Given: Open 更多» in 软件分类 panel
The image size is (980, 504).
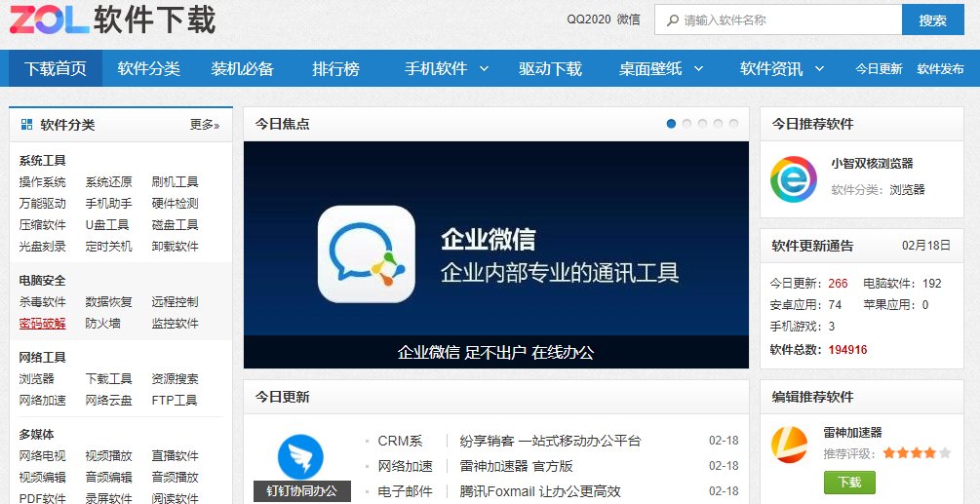Looking at the screenshot, I should (205, 125).
